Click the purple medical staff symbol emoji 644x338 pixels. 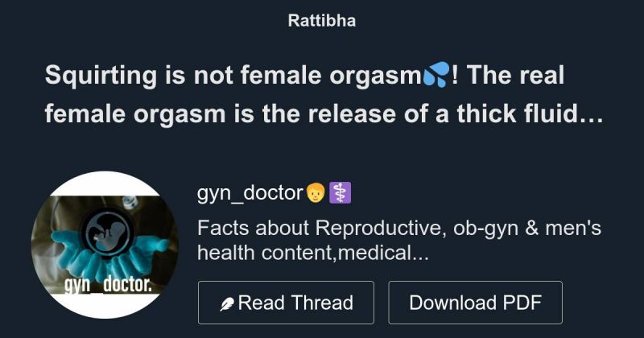point(341,192)
